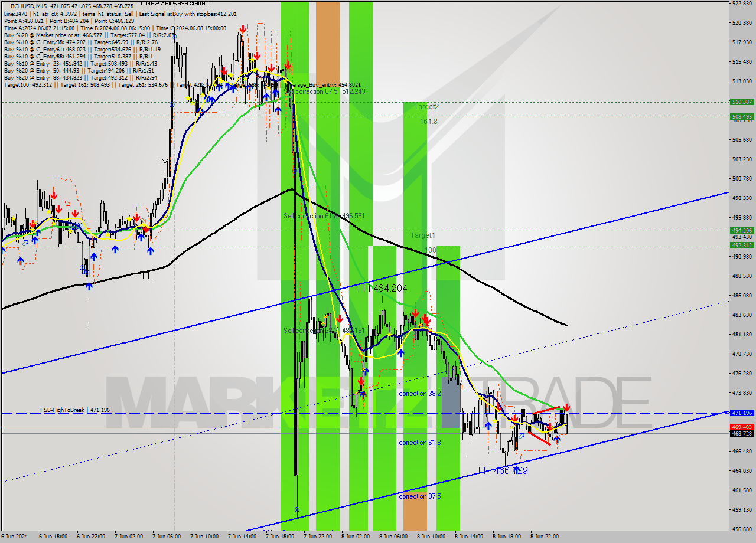Click the 'correction 38.2' label
Viewport: 756px width, 543px height.
(x=420, y=394)
